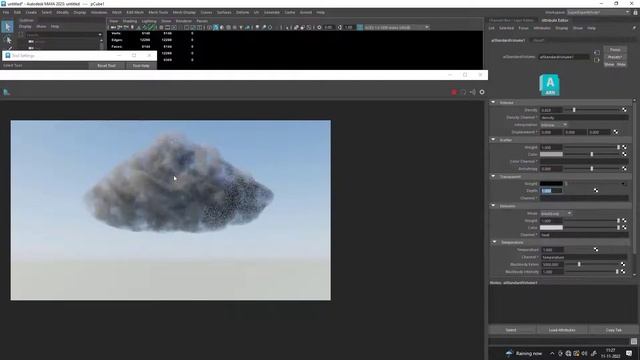Screen dimensions: 640x360
Task: Go to output connection of aiStandardVolume
Action: (x=597, y=60)
